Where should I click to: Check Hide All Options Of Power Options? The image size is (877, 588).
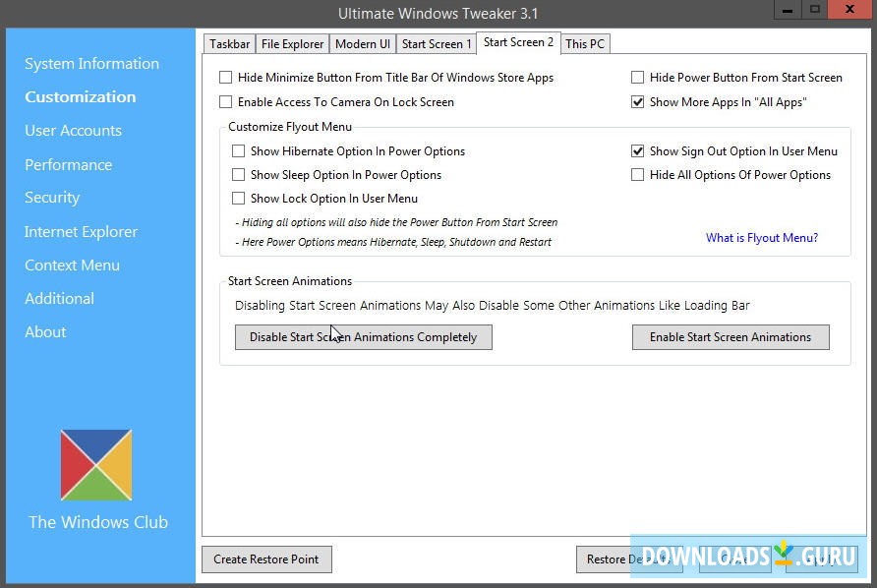click(x=638, y=174)
